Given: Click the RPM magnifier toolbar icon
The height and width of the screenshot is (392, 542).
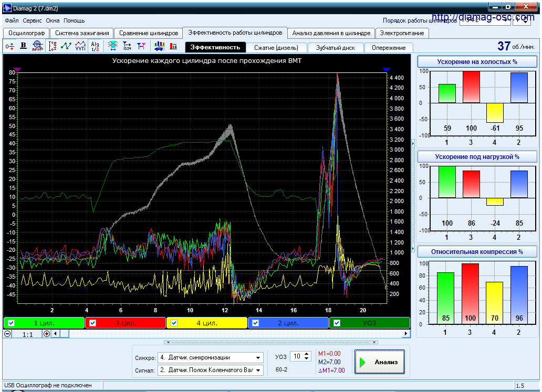Looking at the screenshot, I should (37, 46).
